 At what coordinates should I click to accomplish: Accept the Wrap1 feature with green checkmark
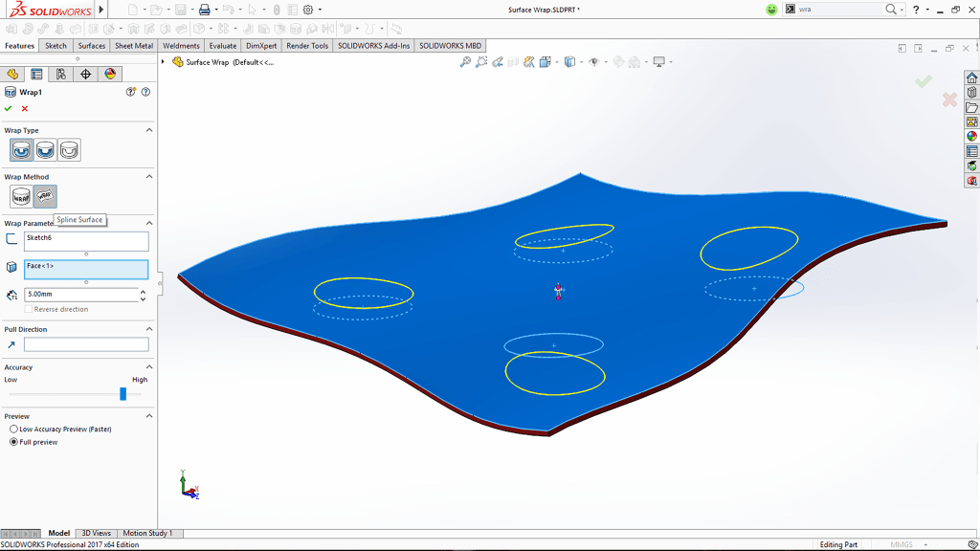point(8,109)
